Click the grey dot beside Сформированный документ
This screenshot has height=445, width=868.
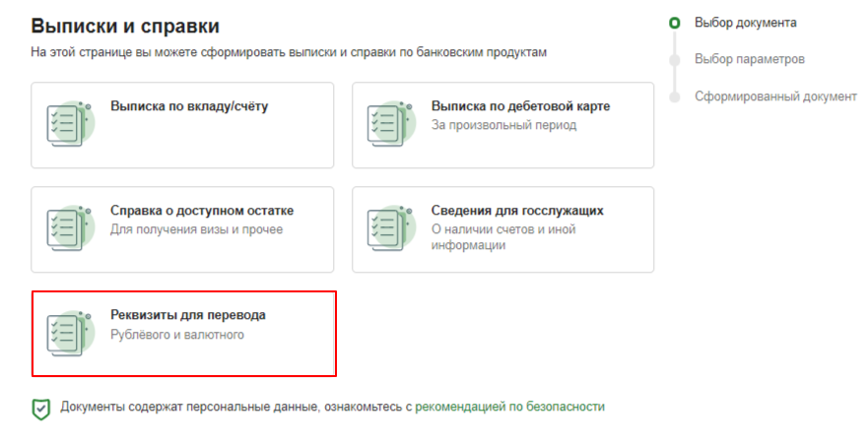675,96
